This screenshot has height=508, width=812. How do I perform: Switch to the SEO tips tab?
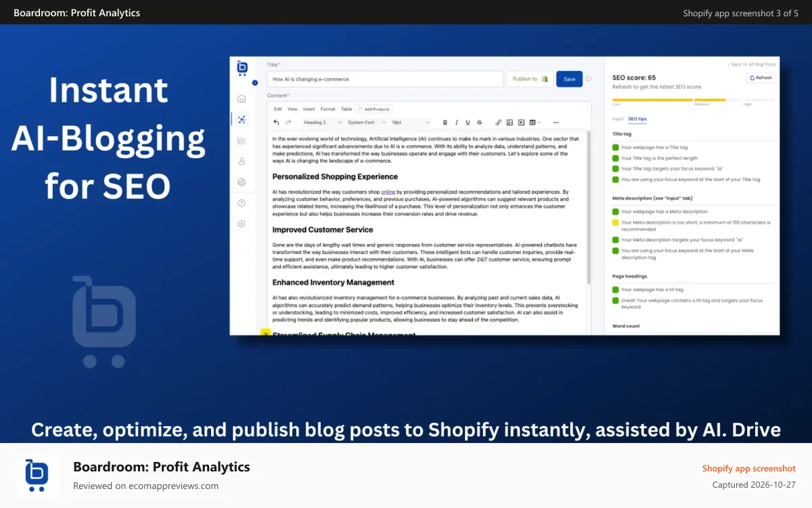[637, 119]
